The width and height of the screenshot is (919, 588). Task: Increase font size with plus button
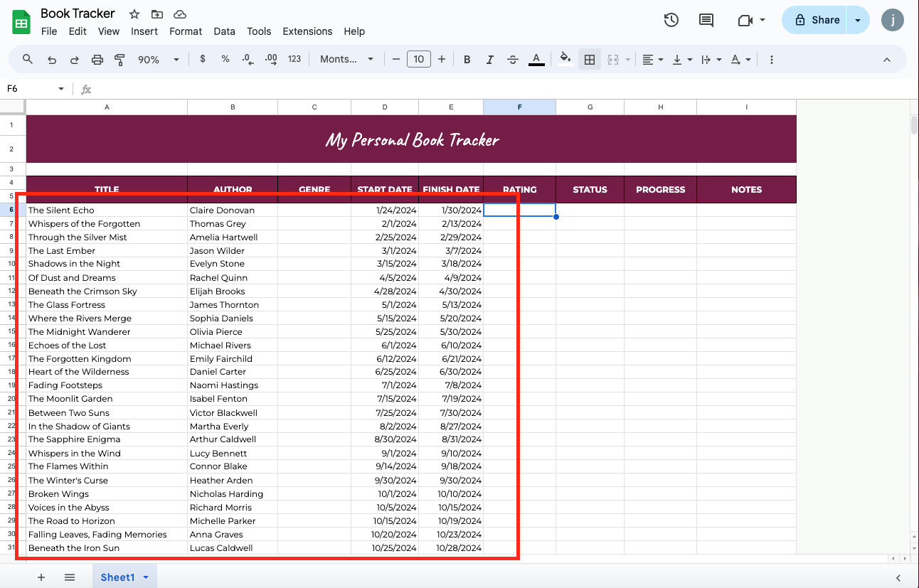tap(442, 59)
